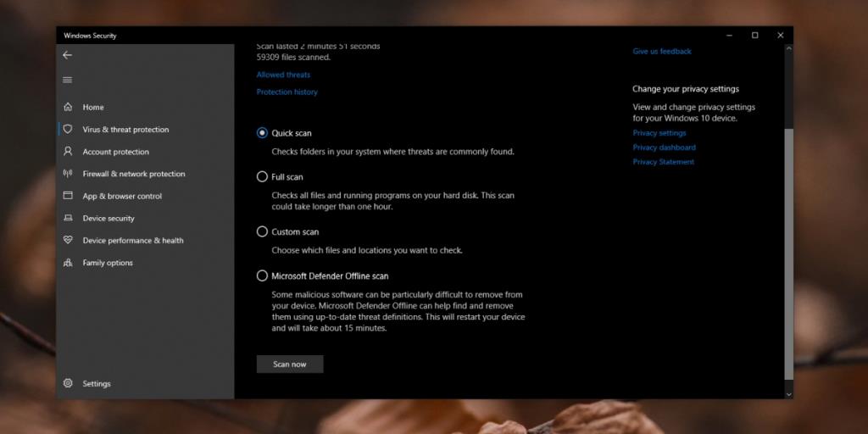Click the Device security icon
The width and height of the screenshot is (868, 434).
click(x=68, y=218)
